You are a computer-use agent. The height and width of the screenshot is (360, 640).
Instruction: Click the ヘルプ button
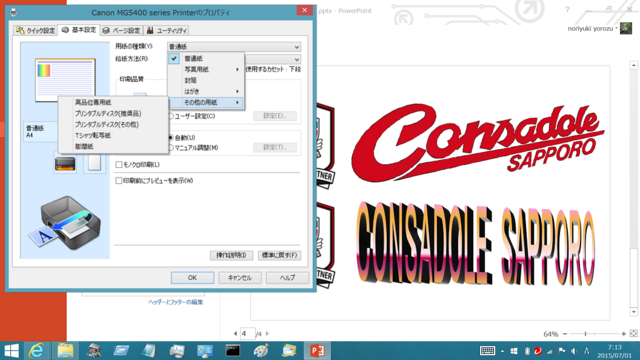tap(287, 278)
